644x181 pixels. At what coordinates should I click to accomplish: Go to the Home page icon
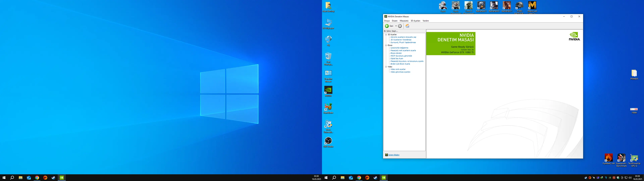(x=407, y=26)
